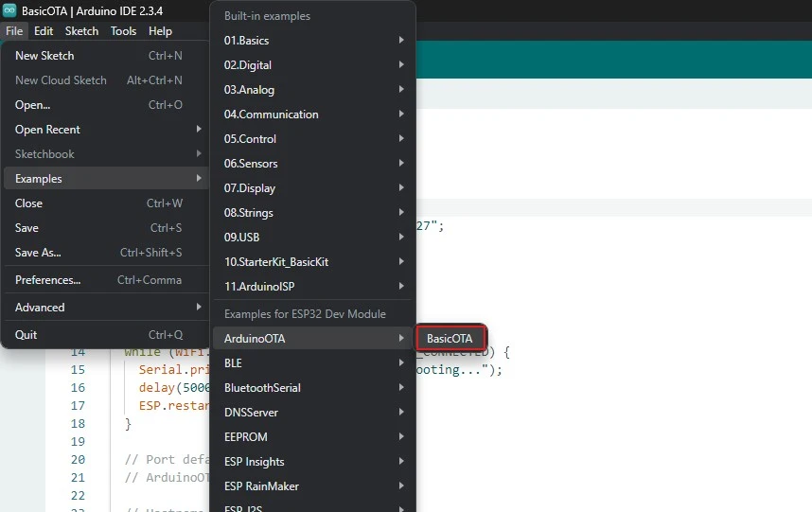Expand the Sketchbook submenu

106,153
